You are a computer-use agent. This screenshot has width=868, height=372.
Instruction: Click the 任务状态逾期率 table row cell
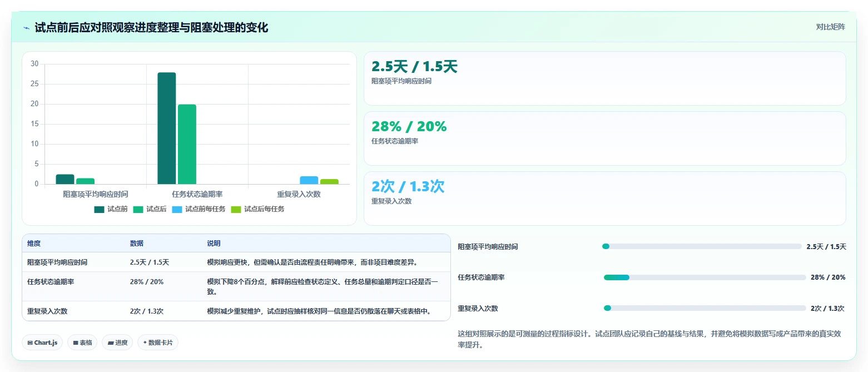[x=73, y=286]
